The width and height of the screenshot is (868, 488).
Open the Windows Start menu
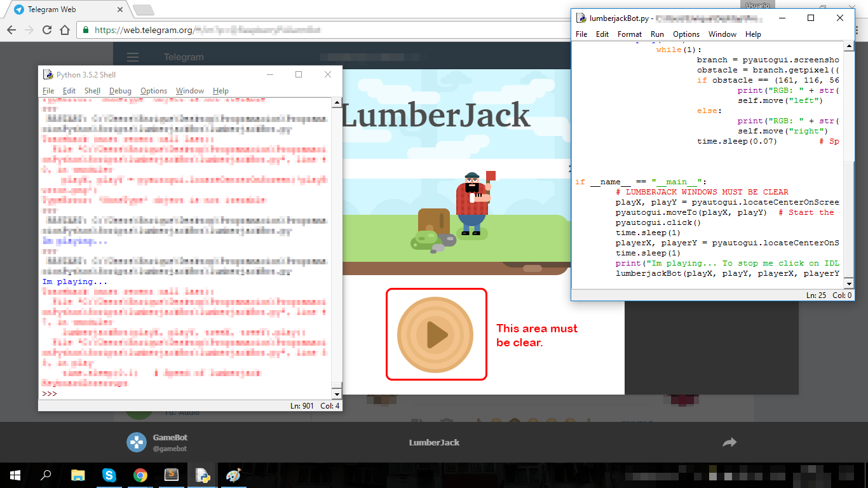point(15,475)
